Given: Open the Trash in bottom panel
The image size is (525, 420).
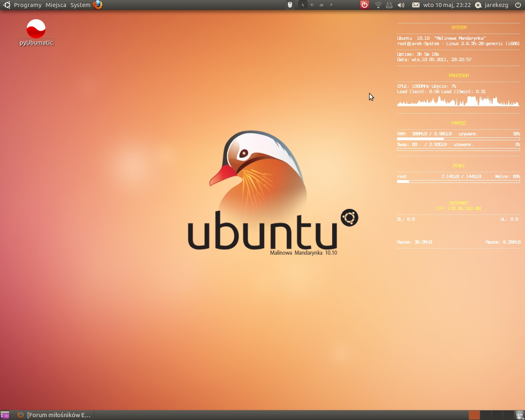Looking at the screenshot, I should [519, 415].
